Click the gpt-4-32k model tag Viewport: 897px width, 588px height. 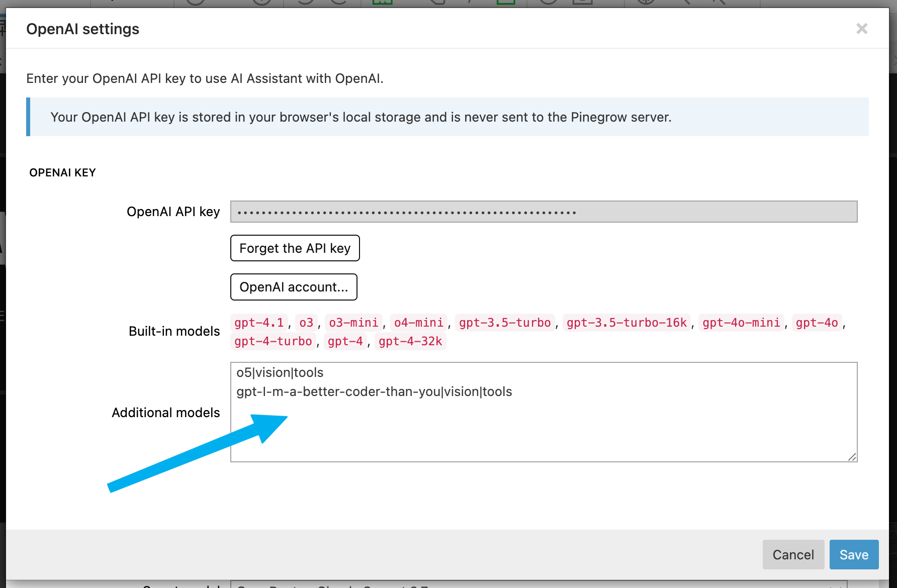tap(410, 341)
